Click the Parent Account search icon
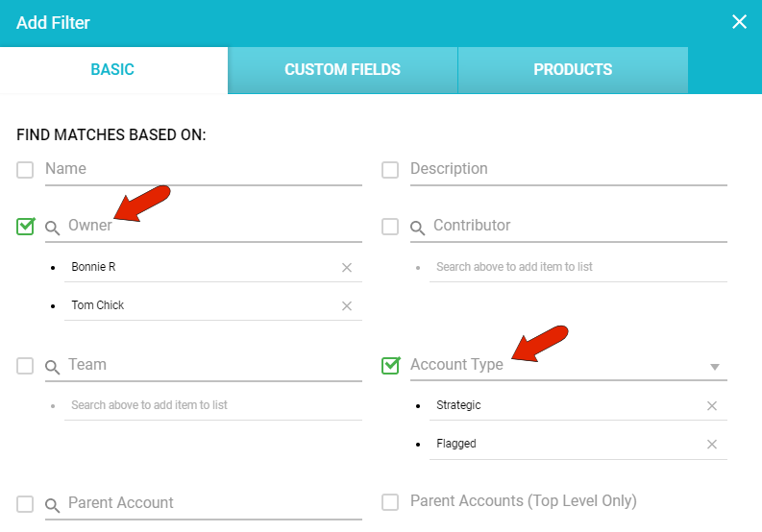 pyautogui.click(x=53, y=505)
